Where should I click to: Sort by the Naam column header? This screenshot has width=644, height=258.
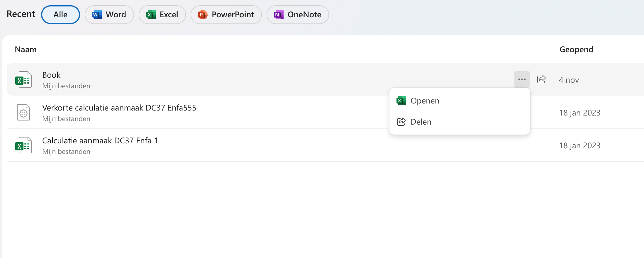(26, 49)
